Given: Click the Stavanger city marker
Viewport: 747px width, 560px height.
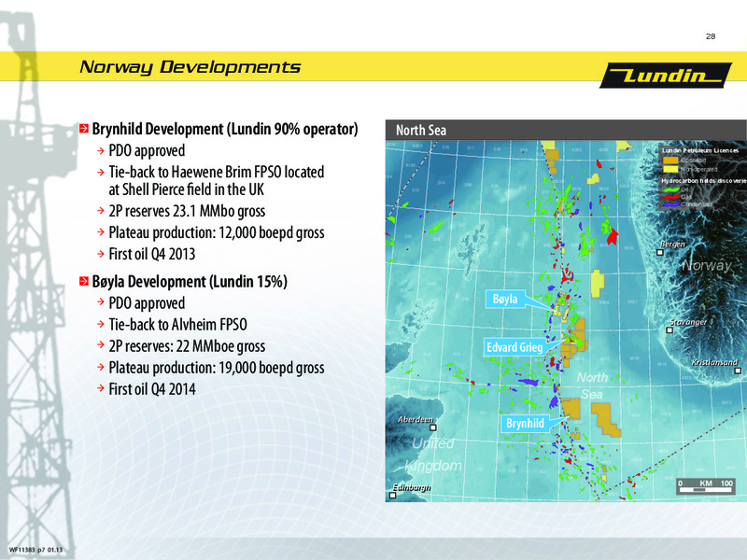Looking at the screenshot, I should [x=669, y=330].
